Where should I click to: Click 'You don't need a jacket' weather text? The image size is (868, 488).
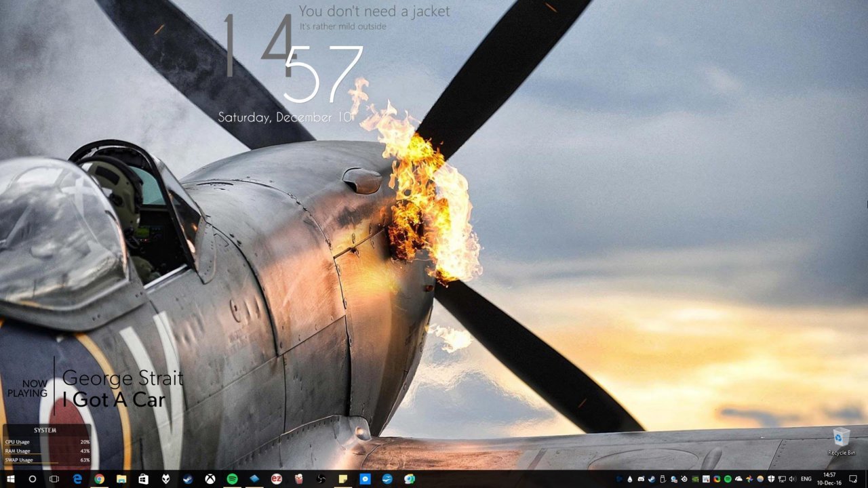pyautogui.click(x=374, y=12)
